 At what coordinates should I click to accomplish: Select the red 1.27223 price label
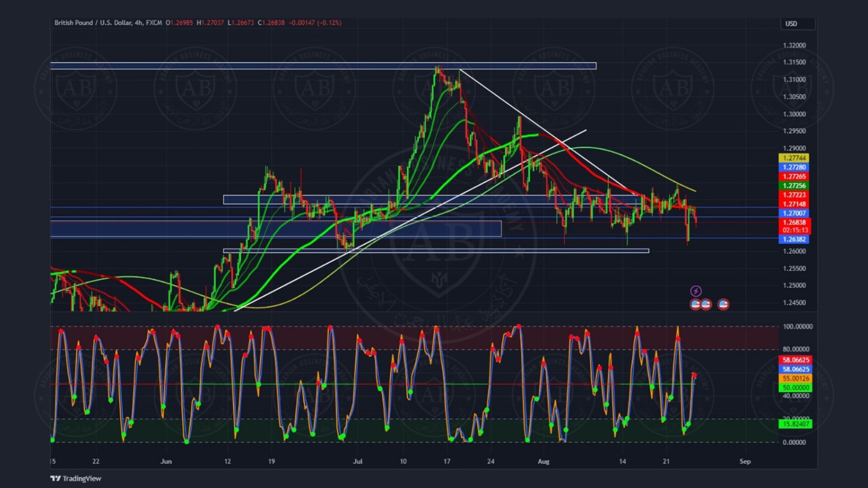pos(794,195)
